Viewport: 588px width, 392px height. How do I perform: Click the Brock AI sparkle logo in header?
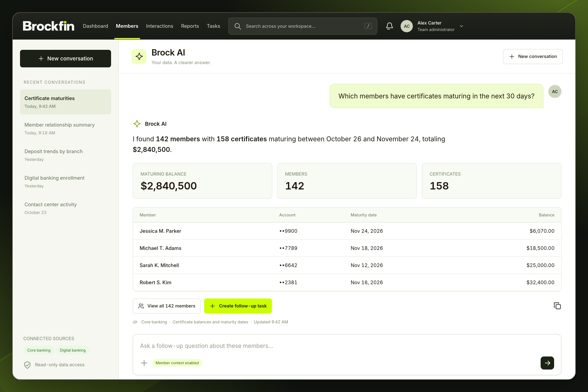[x=139, y=57]
